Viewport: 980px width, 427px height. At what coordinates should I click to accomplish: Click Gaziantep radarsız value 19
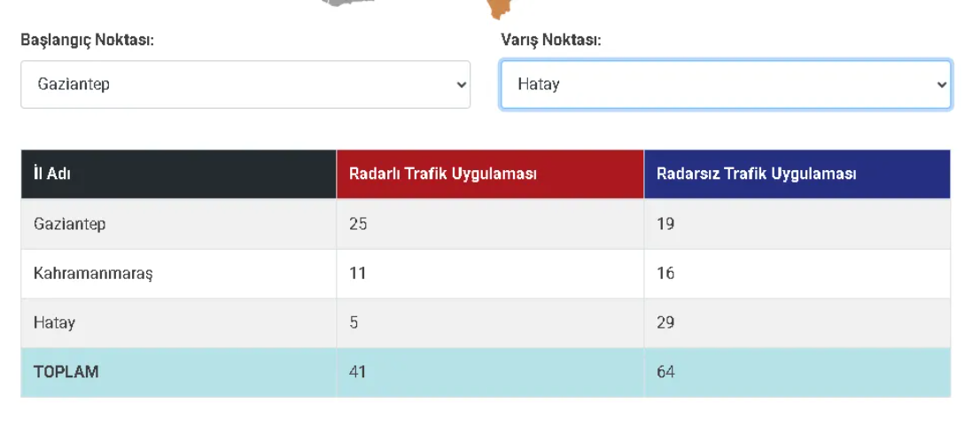[x=665, y=224]
